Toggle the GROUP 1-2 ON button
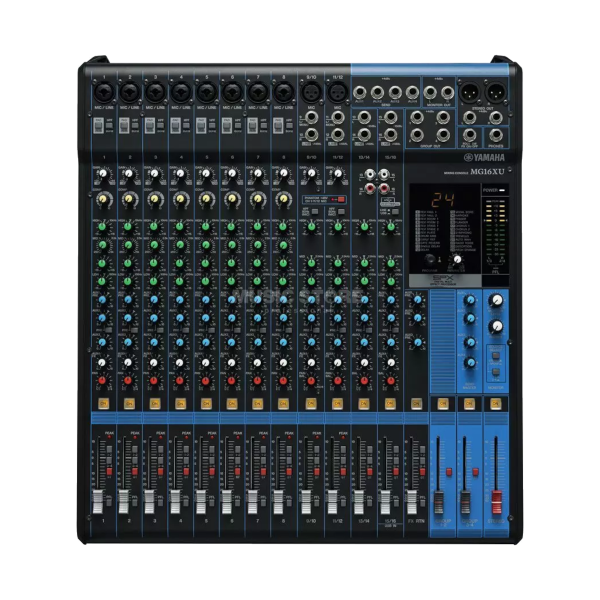 [x=443, y=403]
